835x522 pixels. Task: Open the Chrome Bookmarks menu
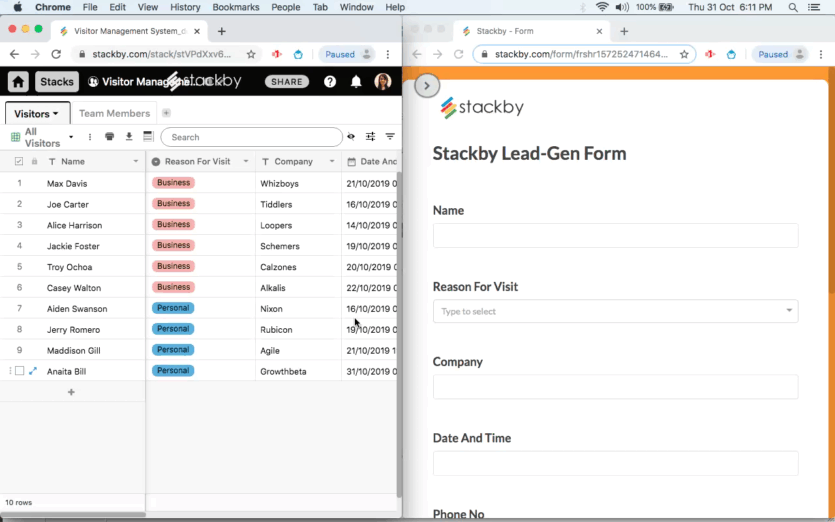tap(236, 7)
